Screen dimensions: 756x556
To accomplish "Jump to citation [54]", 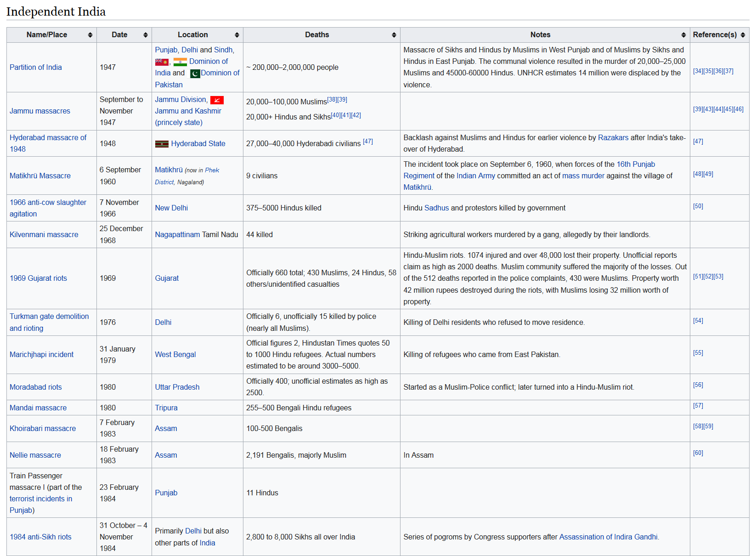I will coord(698,321).
